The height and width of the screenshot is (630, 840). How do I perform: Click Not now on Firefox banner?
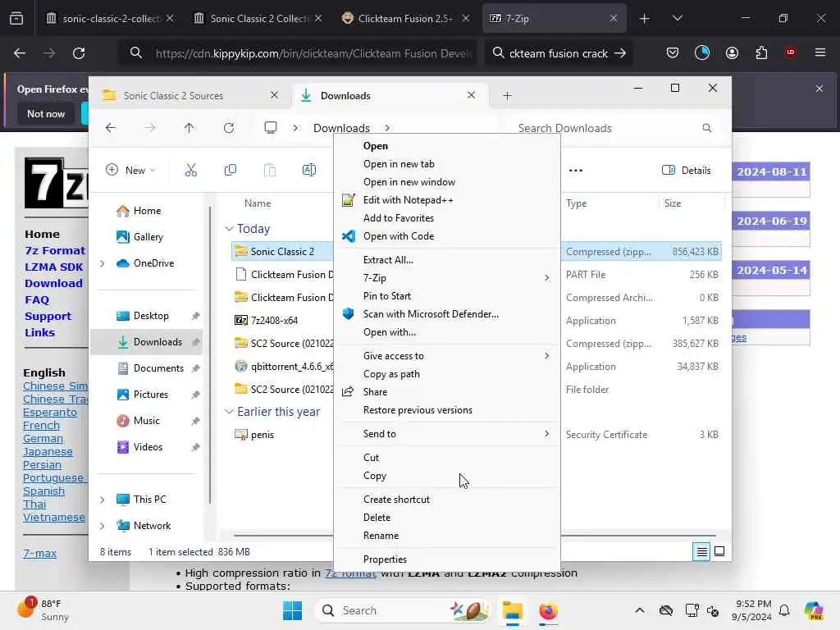(x=46, y=113)
